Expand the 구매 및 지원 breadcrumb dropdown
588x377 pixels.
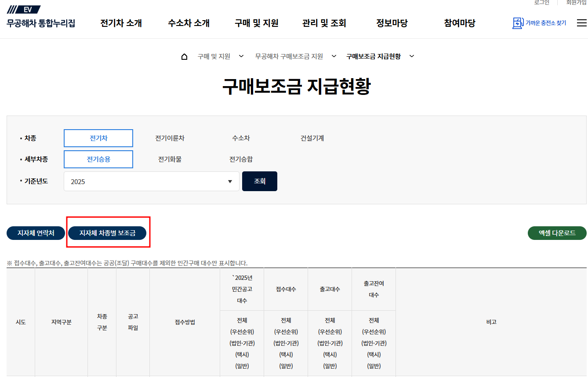click(x=241, y=56)
